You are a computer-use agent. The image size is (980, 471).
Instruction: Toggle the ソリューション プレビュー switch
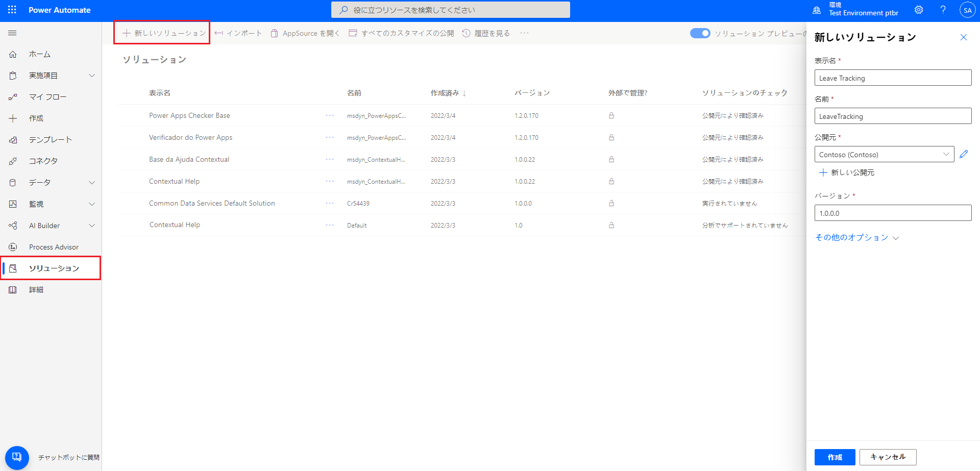click(x=700, y=33)
